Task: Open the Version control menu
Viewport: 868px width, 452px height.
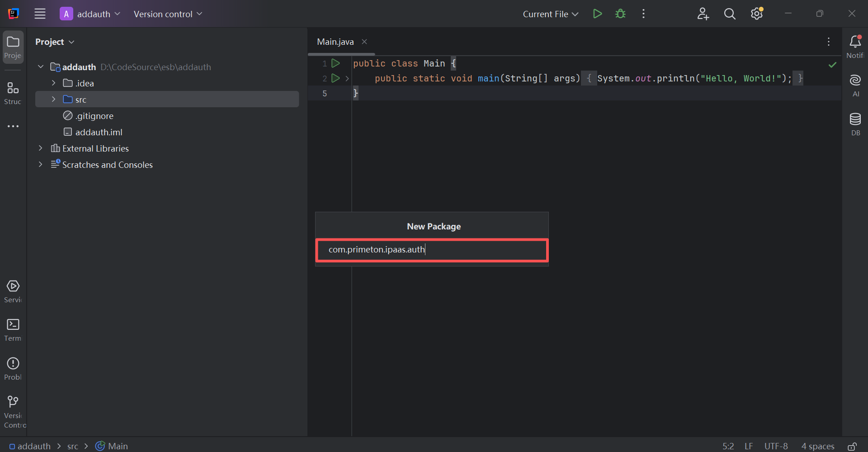Action: [168, 14]
